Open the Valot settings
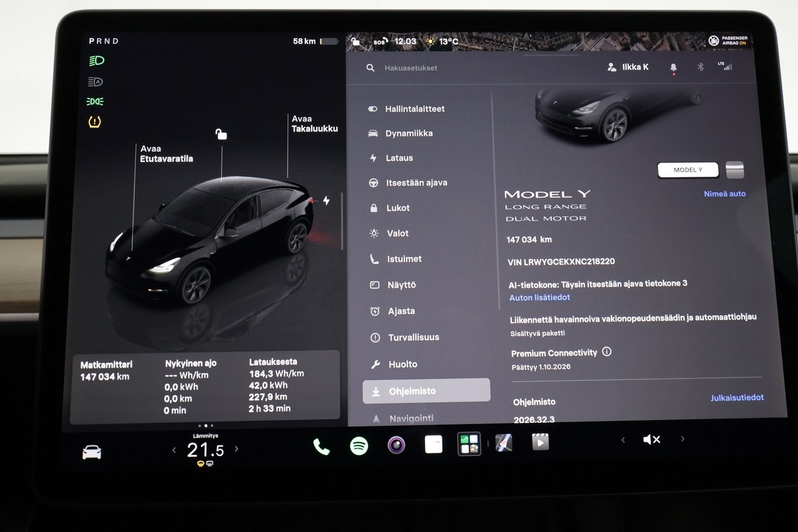This screenshot has width=798, height=532. (x=389, y=234)
